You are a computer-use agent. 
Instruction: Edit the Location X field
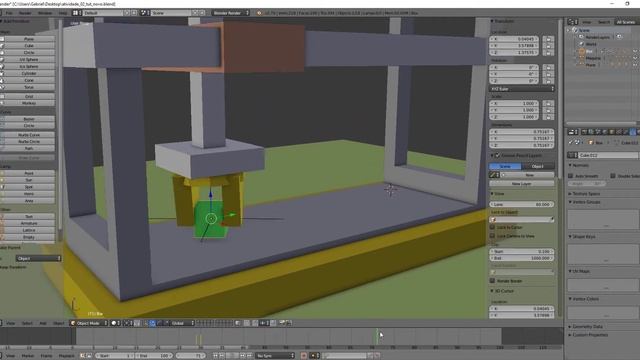click(x=514, y=39)
